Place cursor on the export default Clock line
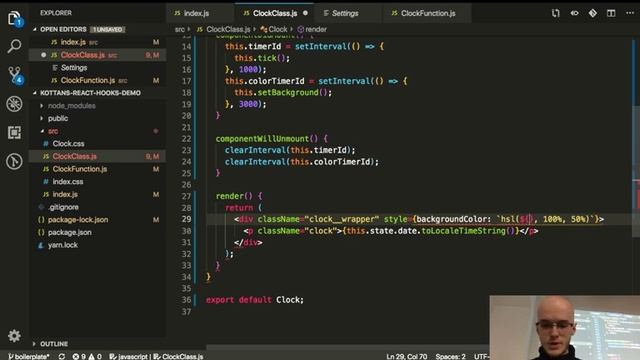Screen dimensions: 640x360 [255, 300]
